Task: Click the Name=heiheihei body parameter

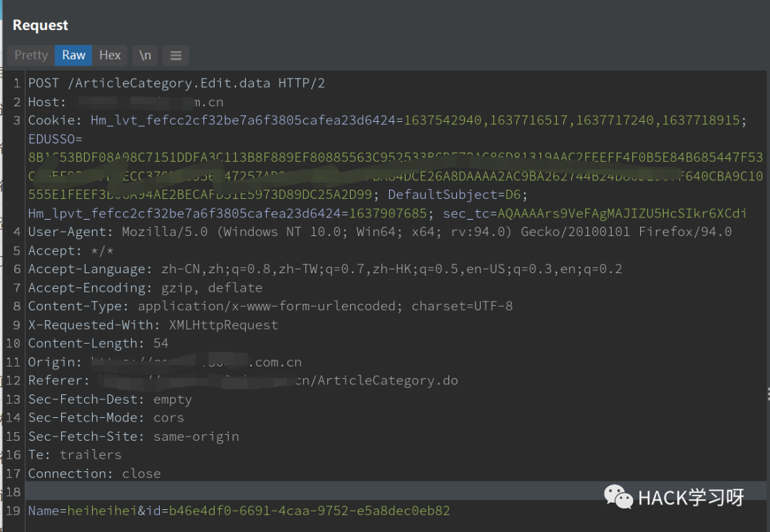Action: pyautogui.click(x=83, y=511)
